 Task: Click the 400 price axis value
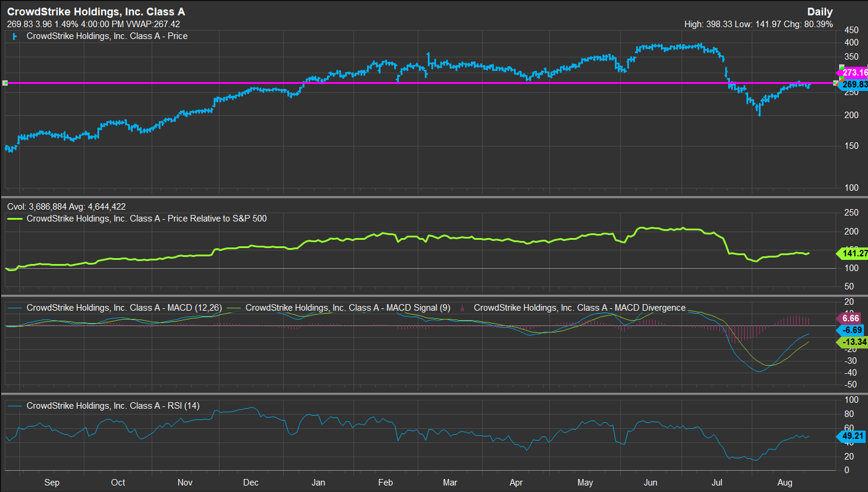(x=851, y=43)
